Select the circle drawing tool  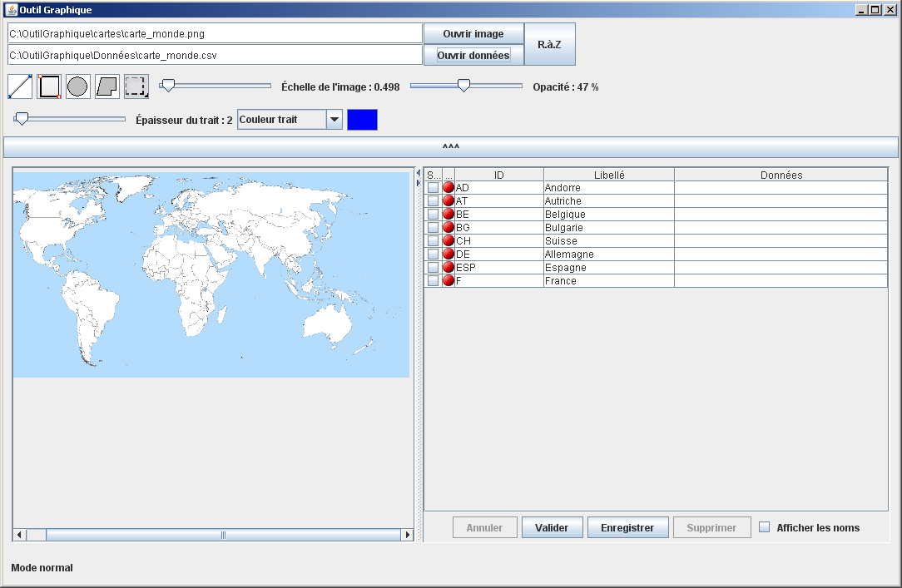77,86
